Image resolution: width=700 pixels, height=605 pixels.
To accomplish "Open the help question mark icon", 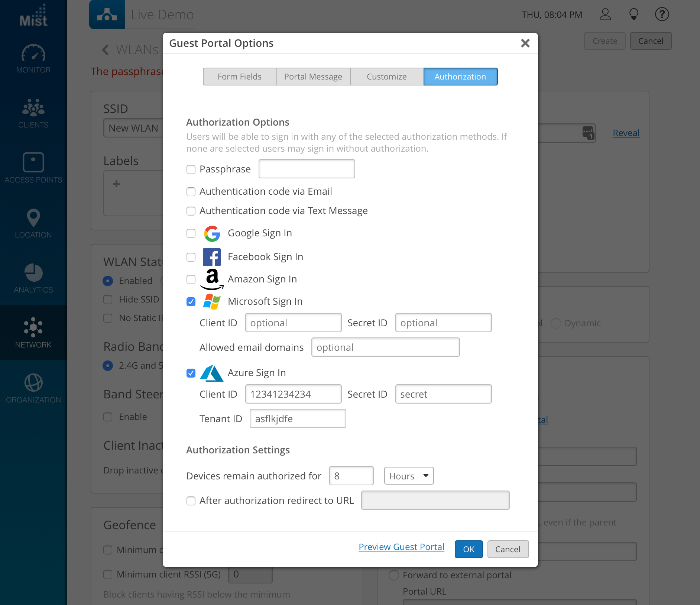I will click(x=662, y=14).
